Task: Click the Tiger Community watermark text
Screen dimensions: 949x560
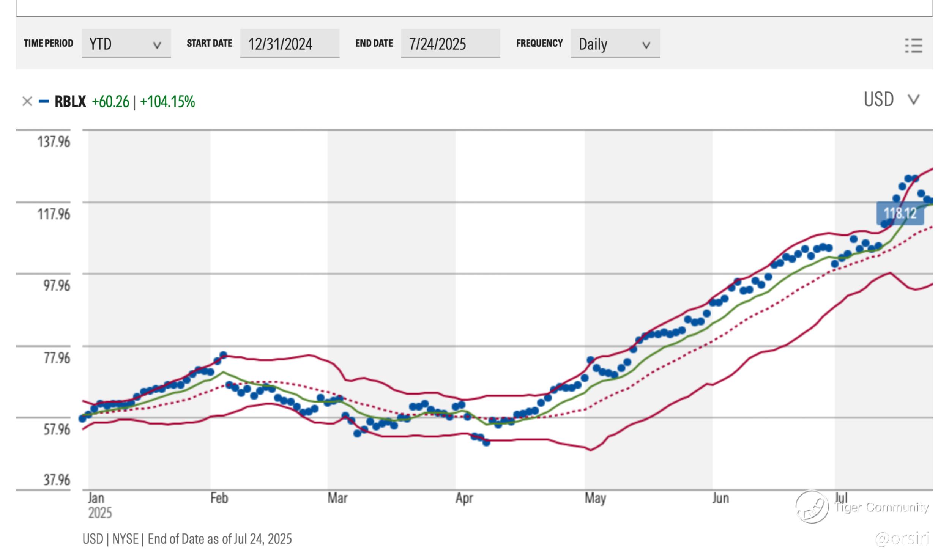Action: pos(881,507)
